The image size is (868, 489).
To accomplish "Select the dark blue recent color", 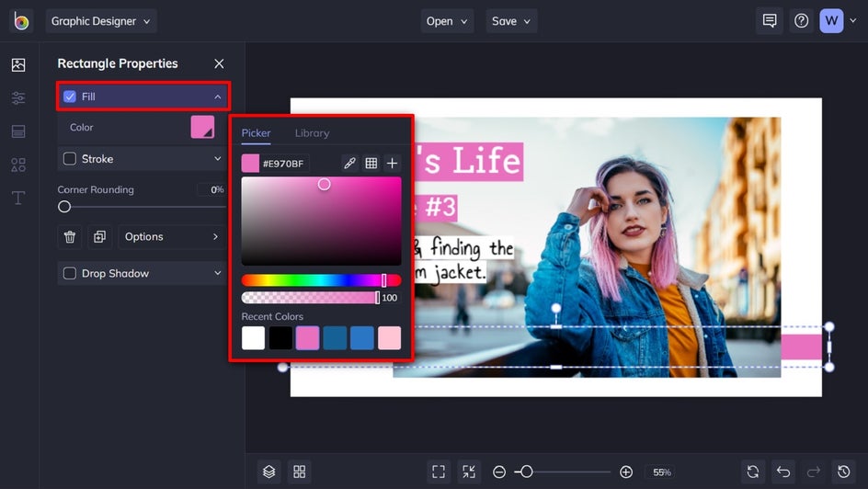I will (335, 338).
